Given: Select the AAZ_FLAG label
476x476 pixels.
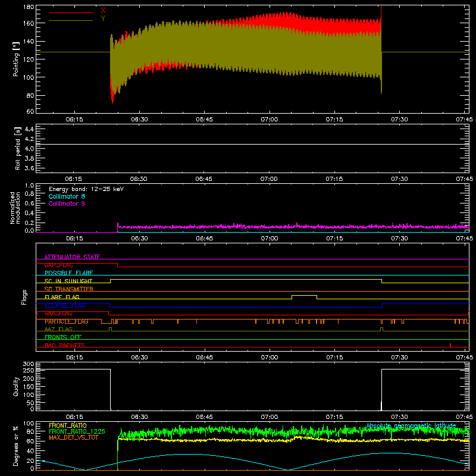Looking at the screenshot, I should [58, 329].
